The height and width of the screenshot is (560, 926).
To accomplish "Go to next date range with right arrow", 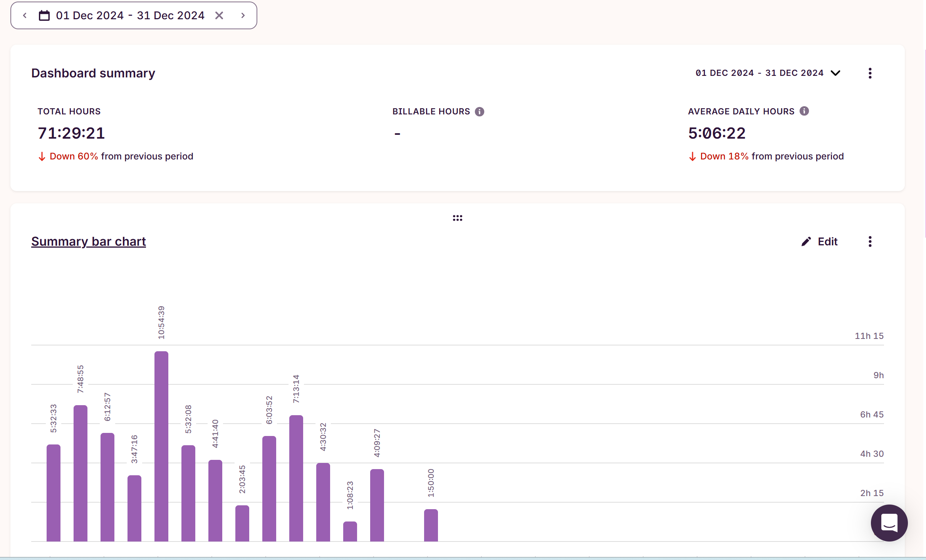I will coord(243,15).
